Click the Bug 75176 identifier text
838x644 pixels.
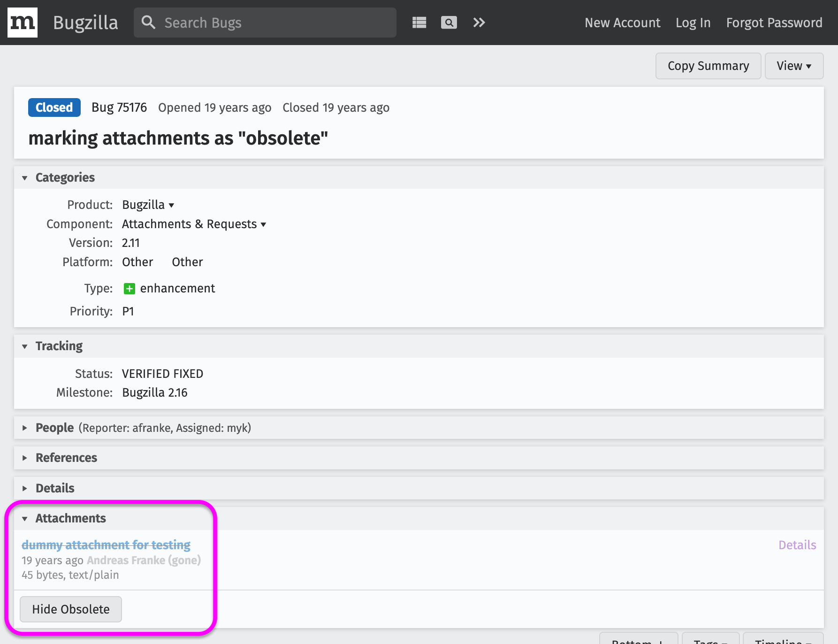tap(119, 107)
